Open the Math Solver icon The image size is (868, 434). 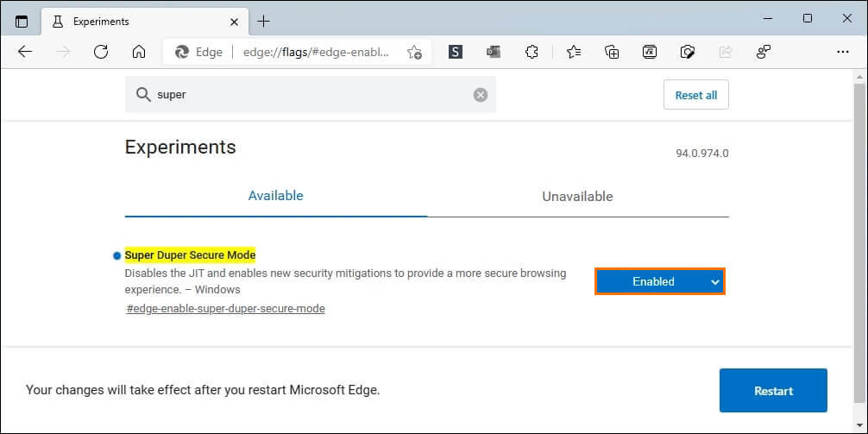pos(650,52)
